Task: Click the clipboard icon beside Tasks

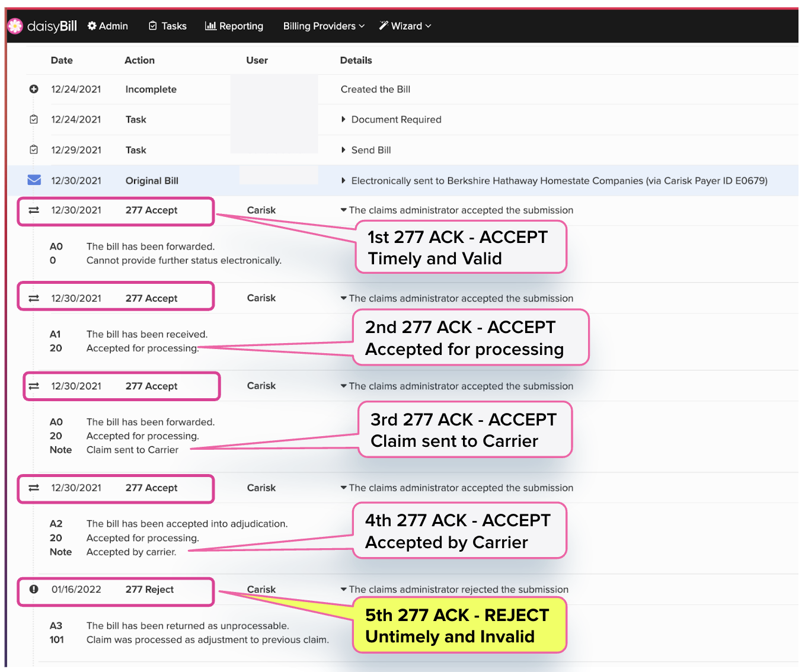Action: tap(153, 25)
